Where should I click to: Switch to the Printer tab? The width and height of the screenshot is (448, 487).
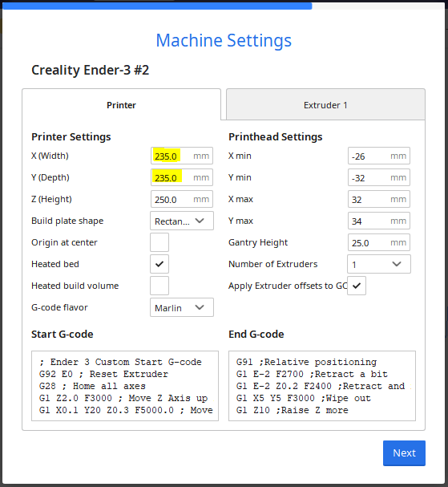[x=121, y=104]
